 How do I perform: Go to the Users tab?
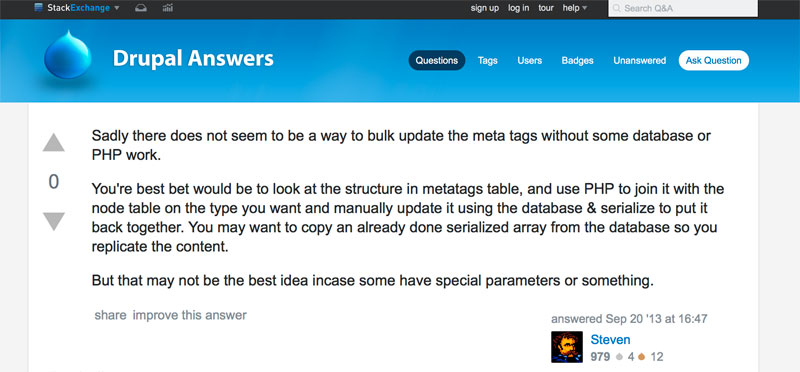(530, 60)
